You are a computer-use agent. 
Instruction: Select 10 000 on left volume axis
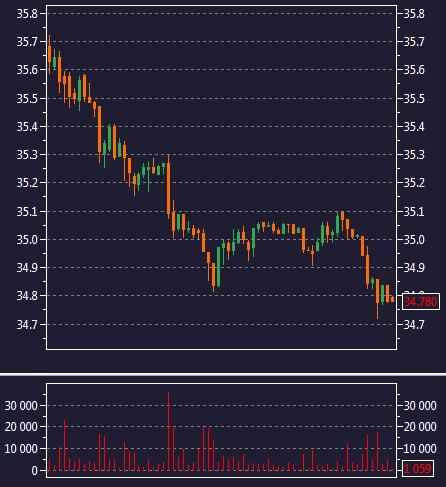click(21, 449)
